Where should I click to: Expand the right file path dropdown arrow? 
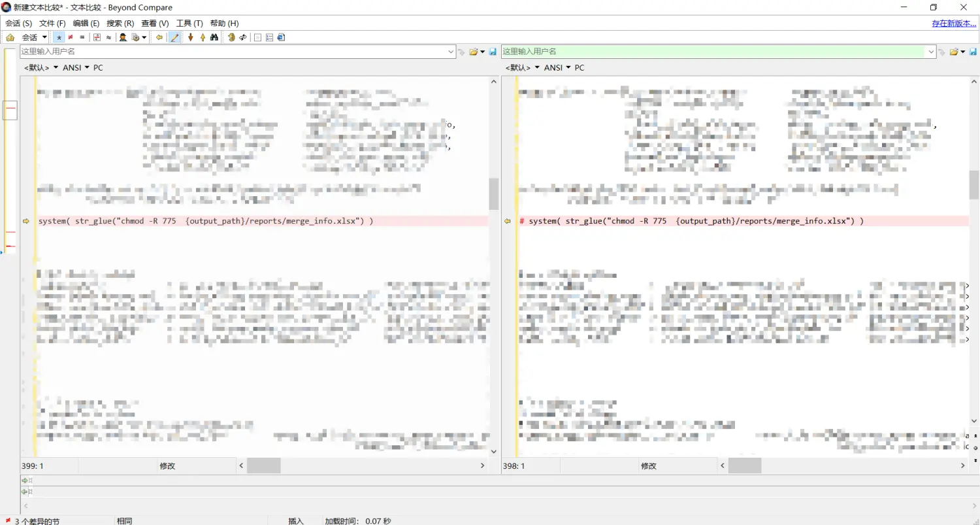[x=931, y=52]
